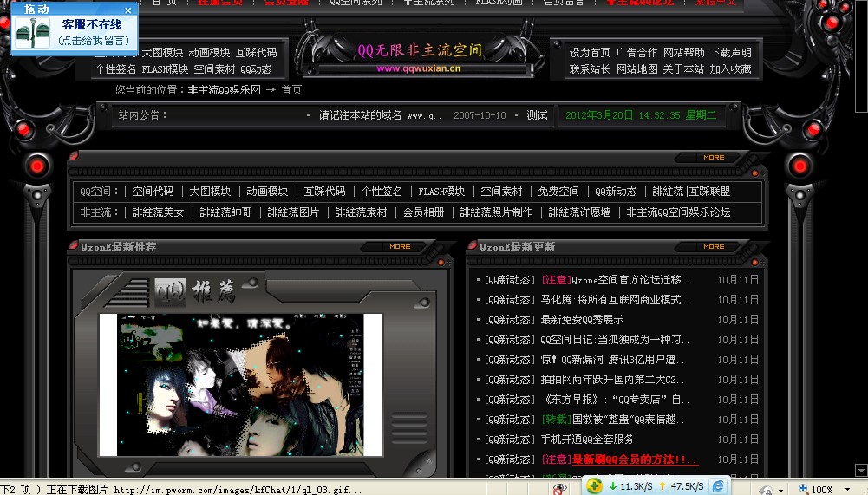Open the zoom level 100% dropdown arrow
This screenshot has width=868, height=495.
(847, 490)
